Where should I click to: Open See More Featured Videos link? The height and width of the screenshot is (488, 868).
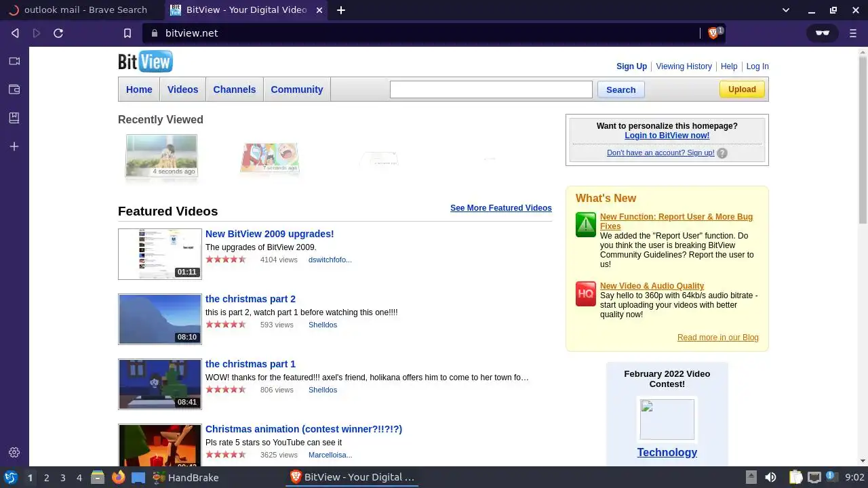point(501,208)
